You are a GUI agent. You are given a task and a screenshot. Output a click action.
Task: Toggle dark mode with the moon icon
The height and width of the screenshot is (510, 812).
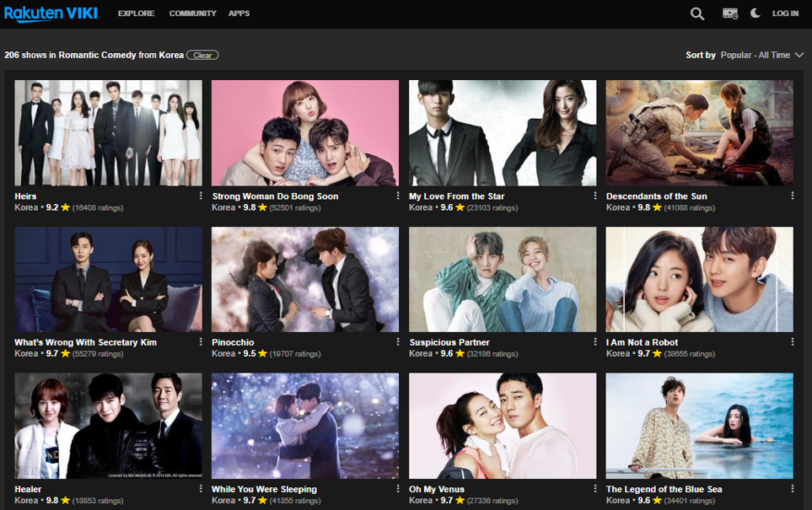point(755,13)
